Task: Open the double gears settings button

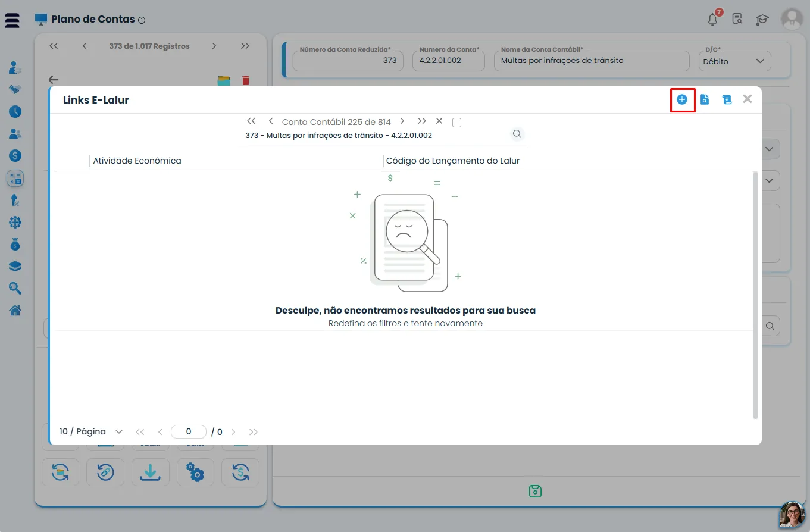Action: point(195,472)
